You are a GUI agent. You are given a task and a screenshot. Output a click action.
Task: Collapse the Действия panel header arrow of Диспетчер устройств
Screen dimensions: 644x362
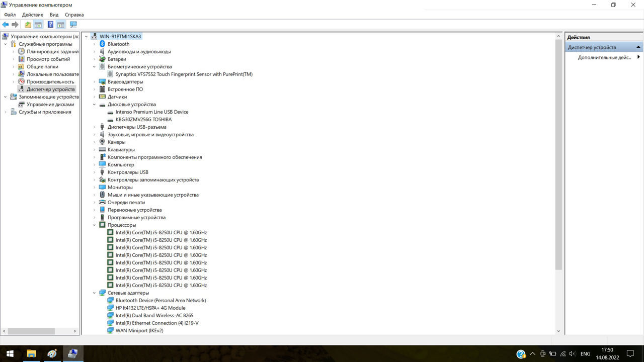(x=638, y=47)
